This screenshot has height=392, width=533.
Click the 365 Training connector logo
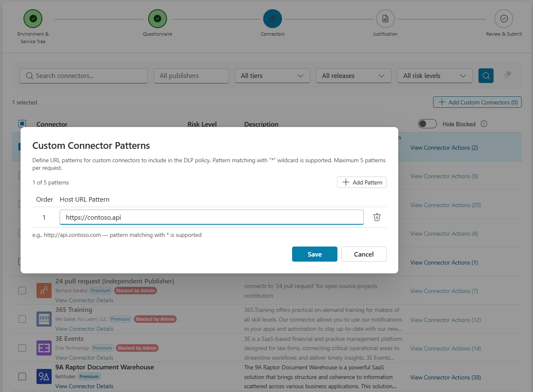click(x=44, y=319)
